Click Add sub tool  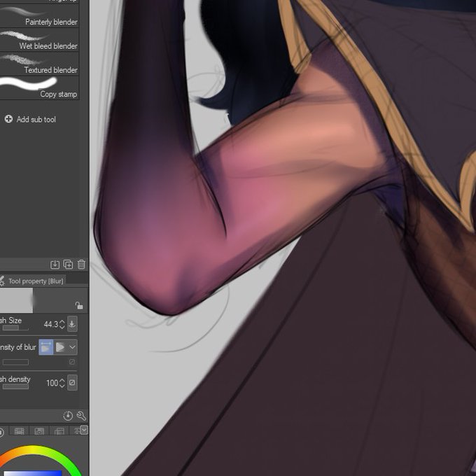click(x=30, y=119)
